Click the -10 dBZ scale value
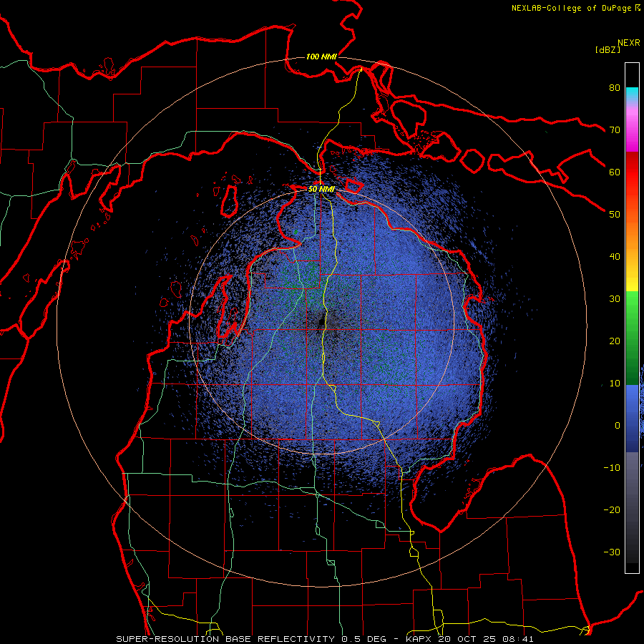This screenshot has height=644, width=644. 612,467
